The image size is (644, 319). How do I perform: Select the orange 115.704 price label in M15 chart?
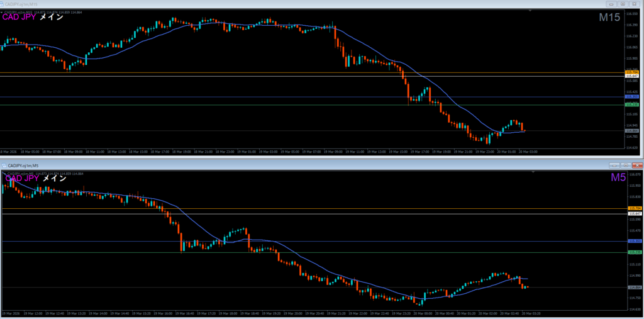pyautogui.click(x=633, y=73)
